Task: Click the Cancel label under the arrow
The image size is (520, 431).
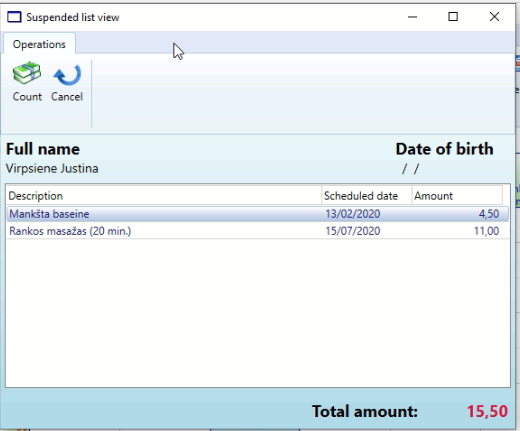Action: 67,97
